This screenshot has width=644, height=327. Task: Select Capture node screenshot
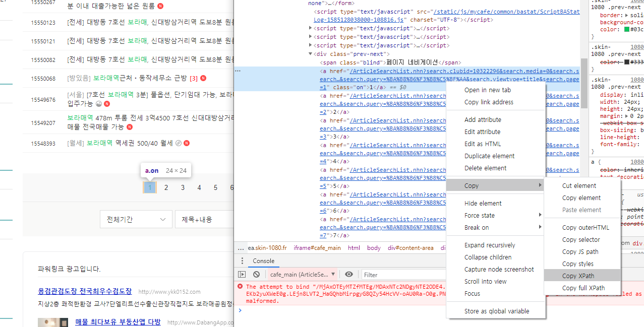click(496, 269)
